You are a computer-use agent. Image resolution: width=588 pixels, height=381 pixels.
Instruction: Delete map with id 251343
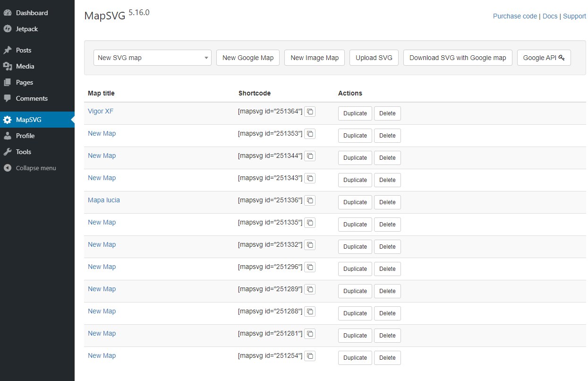pyautogui.click(x=387, y=180)
